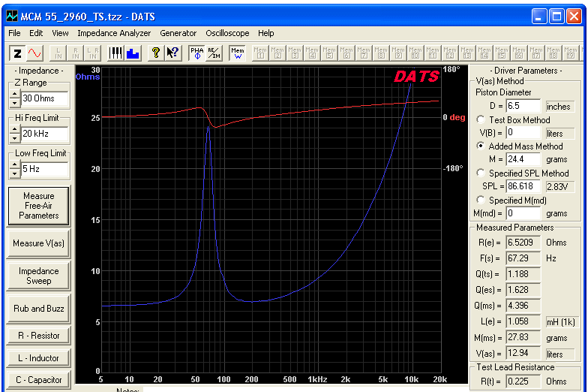Screen dimensions: 588x392
Task: Select memory slot Mem 8
Action: coord(381,53)
